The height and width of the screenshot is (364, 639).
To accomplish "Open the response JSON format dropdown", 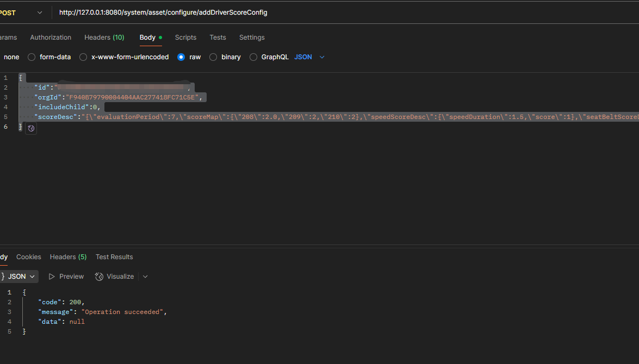I will pyautogui.click(x=19, y=277).
